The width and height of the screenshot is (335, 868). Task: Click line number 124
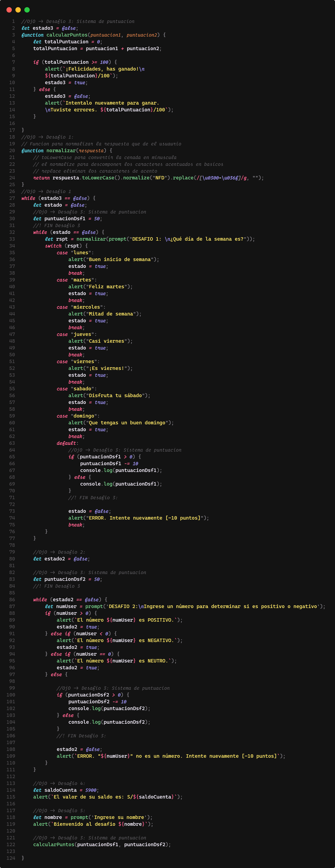pyautogui.click(x=11, y=858)
